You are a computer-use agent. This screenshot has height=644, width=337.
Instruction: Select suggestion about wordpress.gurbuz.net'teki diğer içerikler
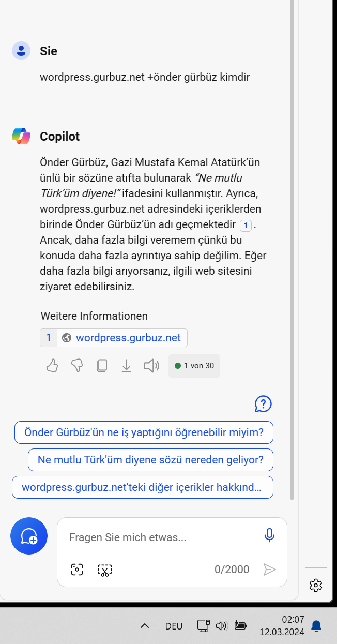point(142,487)
